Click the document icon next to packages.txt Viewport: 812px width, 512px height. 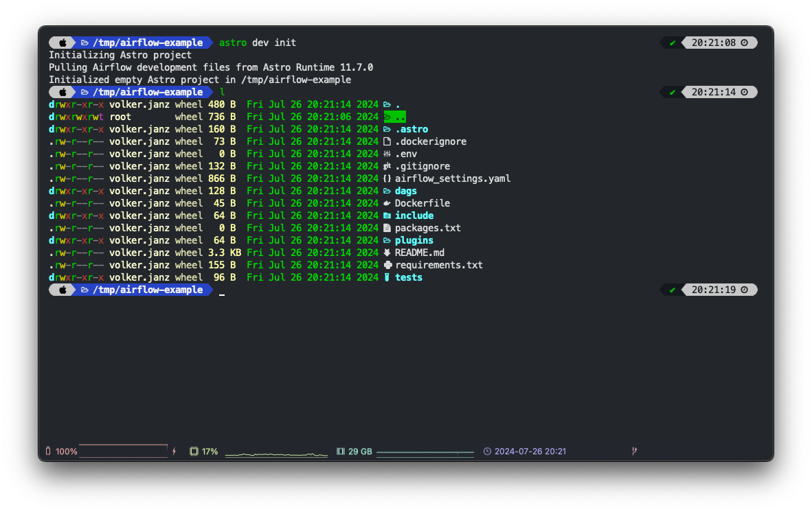387,228
